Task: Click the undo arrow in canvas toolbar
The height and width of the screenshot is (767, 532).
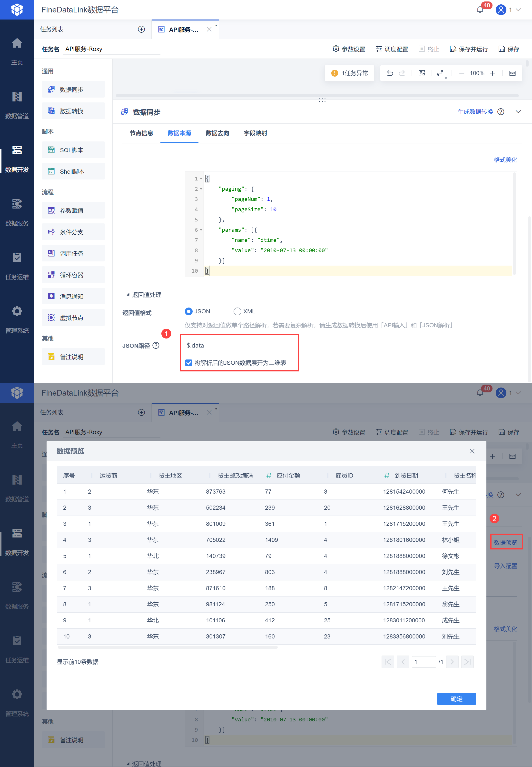Action: click(x=390, y=73)
